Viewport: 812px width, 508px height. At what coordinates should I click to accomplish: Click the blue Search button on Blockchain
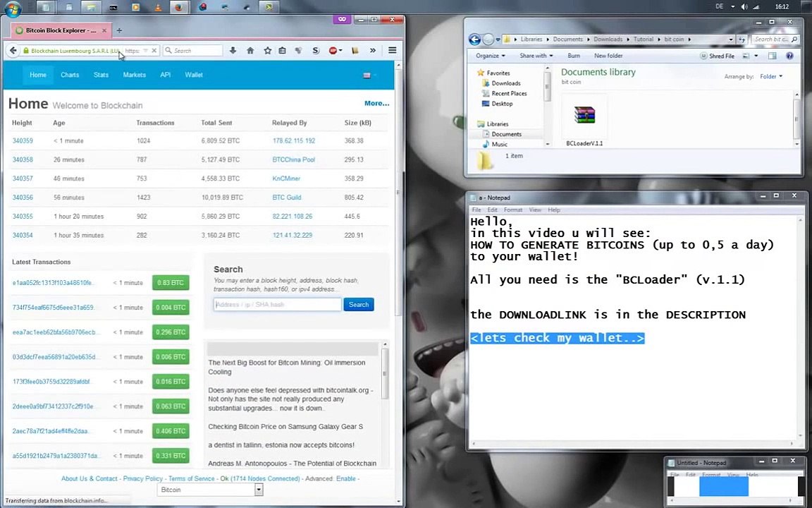[x=358, y=304]
